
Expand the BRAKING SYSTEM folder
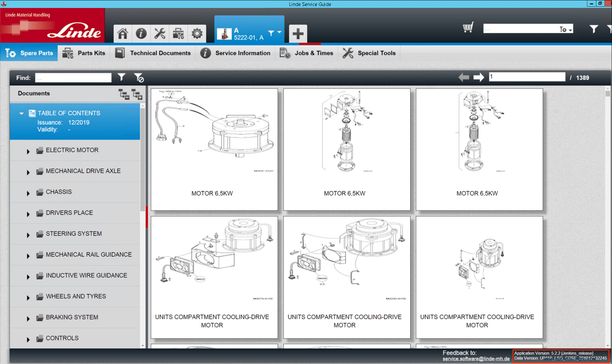tap(28, 318)
